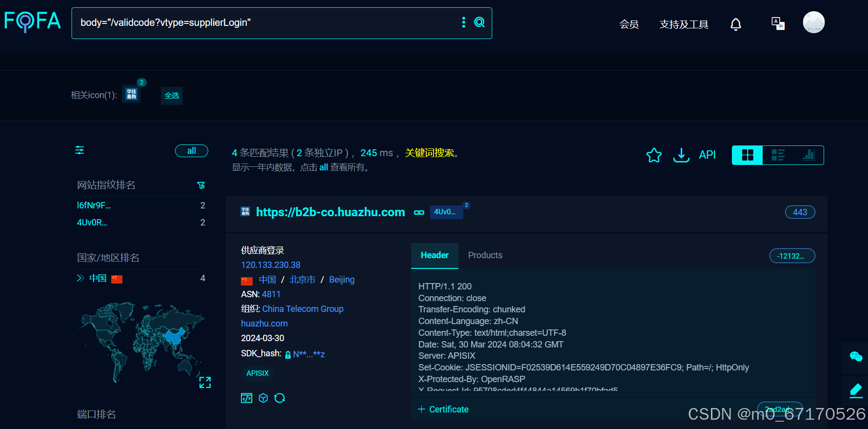Click the 全选 button

(172, 96)
